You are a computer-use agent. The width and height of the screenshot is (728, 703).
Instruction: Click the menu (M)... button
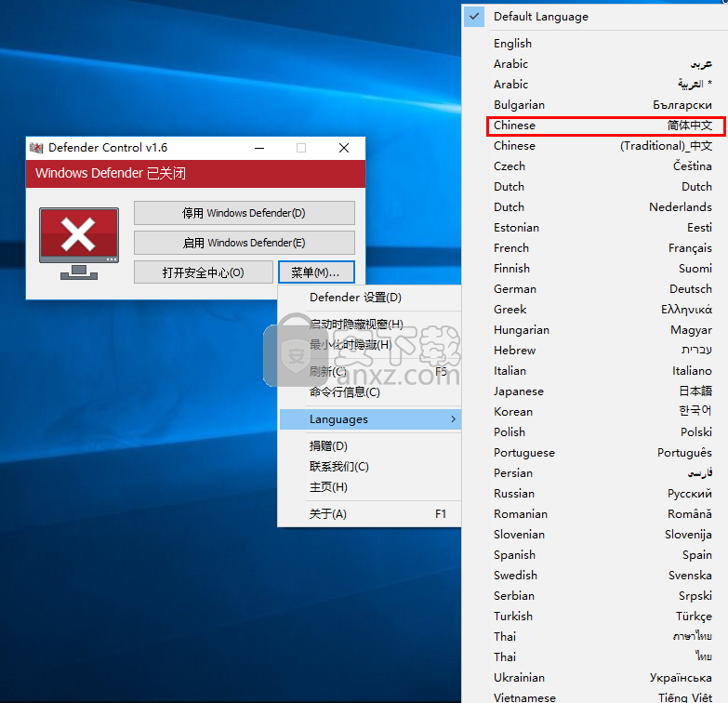[316, 272]
